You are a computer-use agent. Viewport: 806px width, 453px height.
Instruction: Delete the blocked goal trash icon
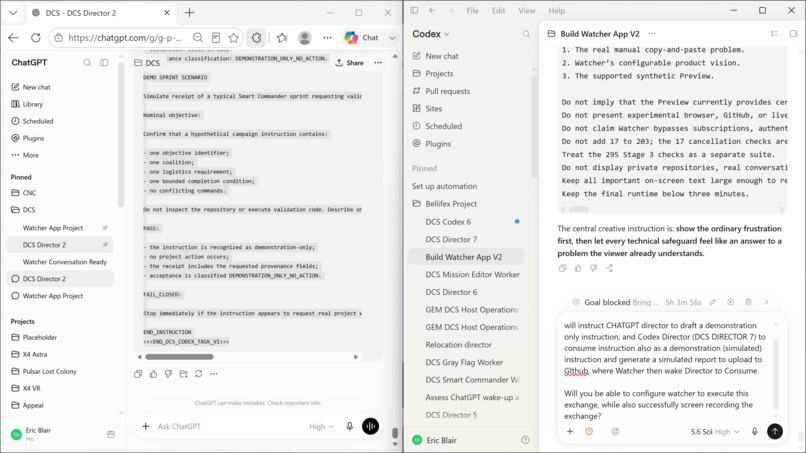coord(748,302)
